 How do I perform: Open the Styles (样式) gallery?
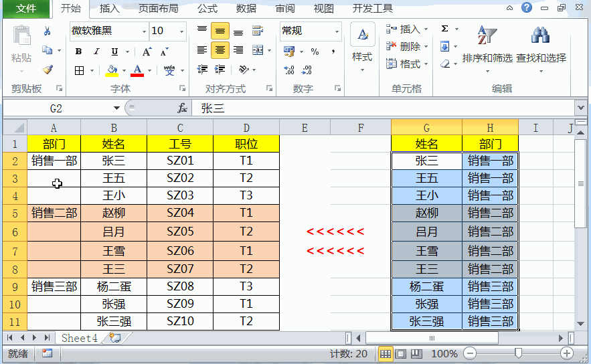[362, 48]
